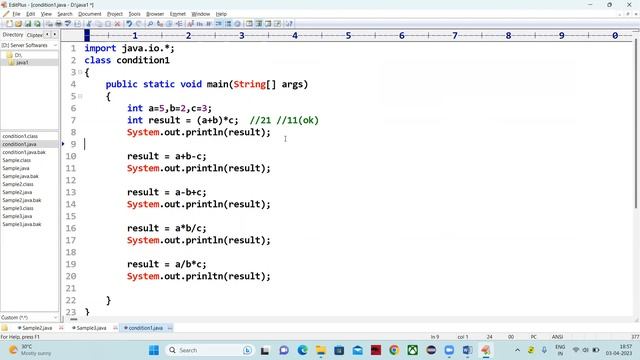The image size is (640, 360).
Task: Select condition1.java.bak in the file list
Action: click(x=24, y=152)
